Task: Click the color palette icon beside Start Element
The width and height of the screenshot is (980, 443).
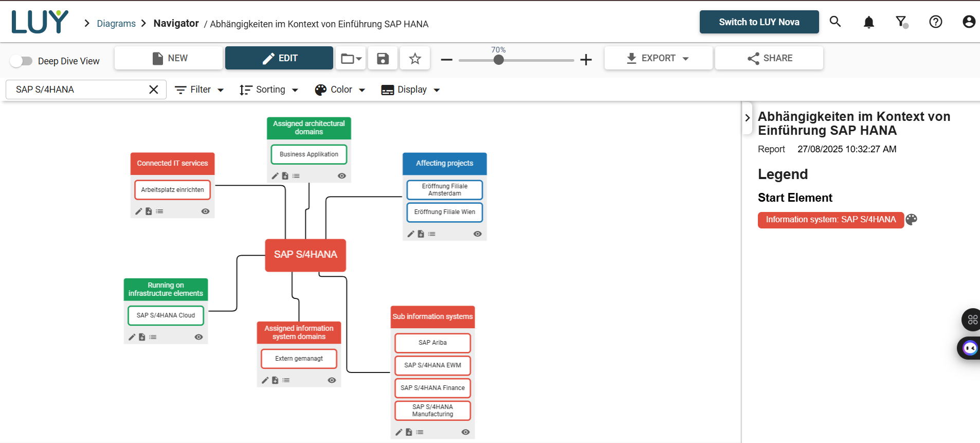Action: 911,220
